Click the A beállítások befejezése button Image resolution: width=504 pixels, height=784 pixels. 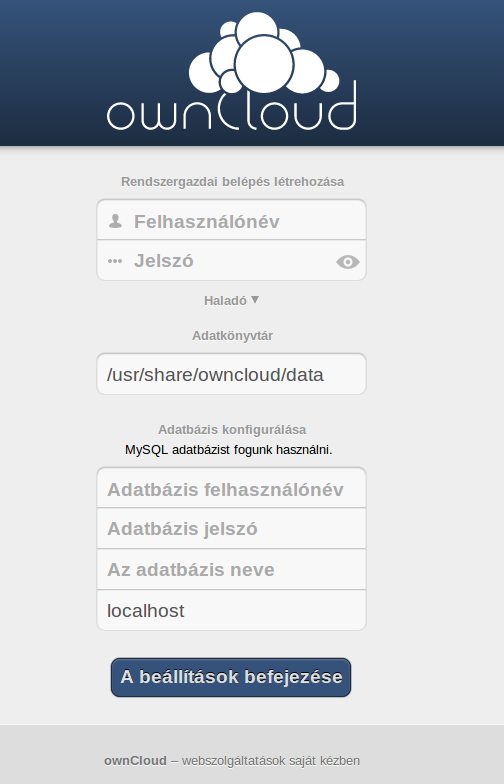coord(231,677)
